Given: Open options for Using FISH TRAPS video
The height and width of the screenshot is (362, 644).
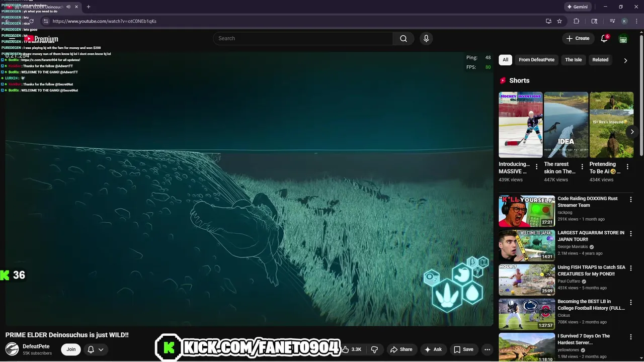Looking at the screenshot, I should pyautogui.click(x=631, y=268).
